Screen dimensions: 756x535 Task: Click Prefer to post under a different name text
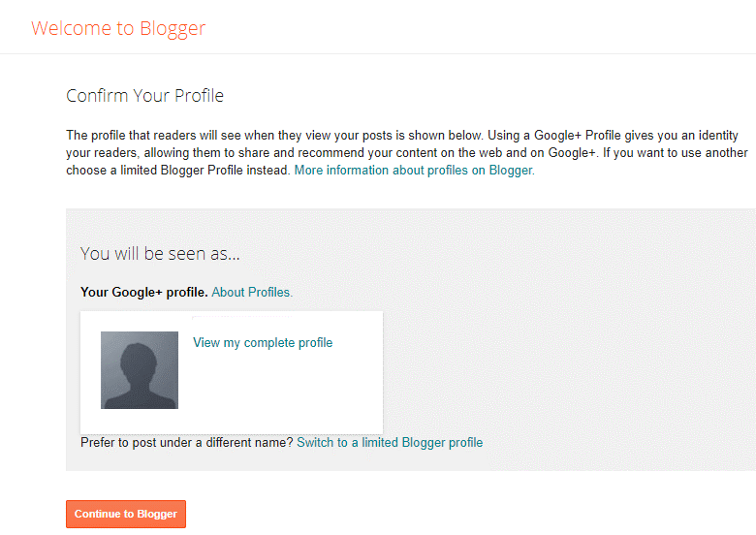tap(187, 443)
